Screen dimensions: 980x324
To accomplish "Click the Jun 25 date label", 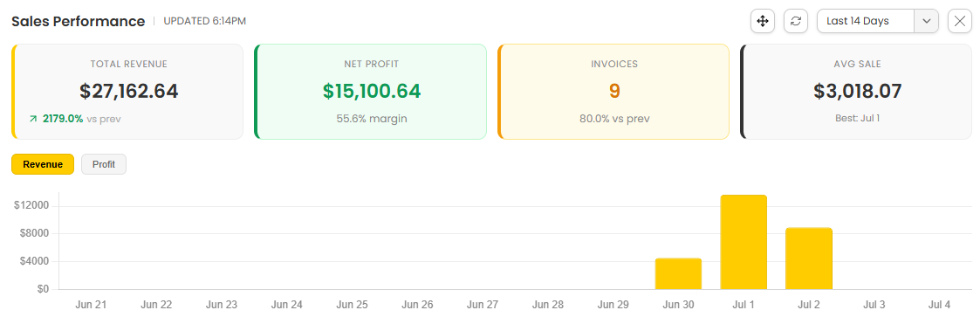I will click(x=353, y=306).
